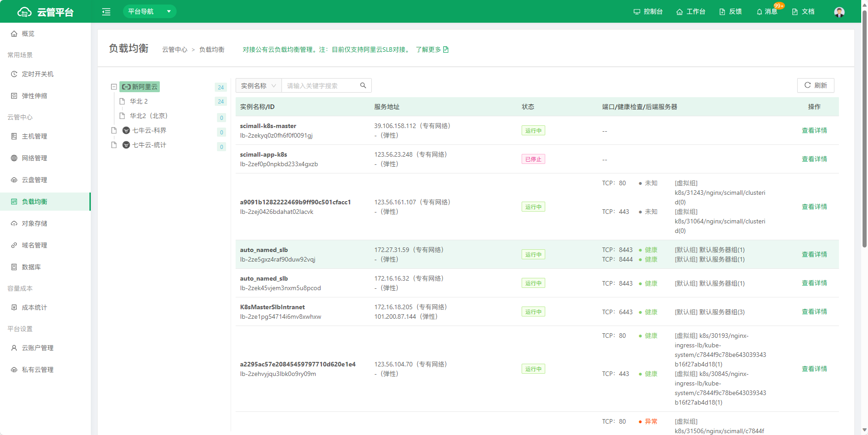Open the 了解更多 link
The width and height of the screenshot is (868, 435).
(x=432, y=49)
